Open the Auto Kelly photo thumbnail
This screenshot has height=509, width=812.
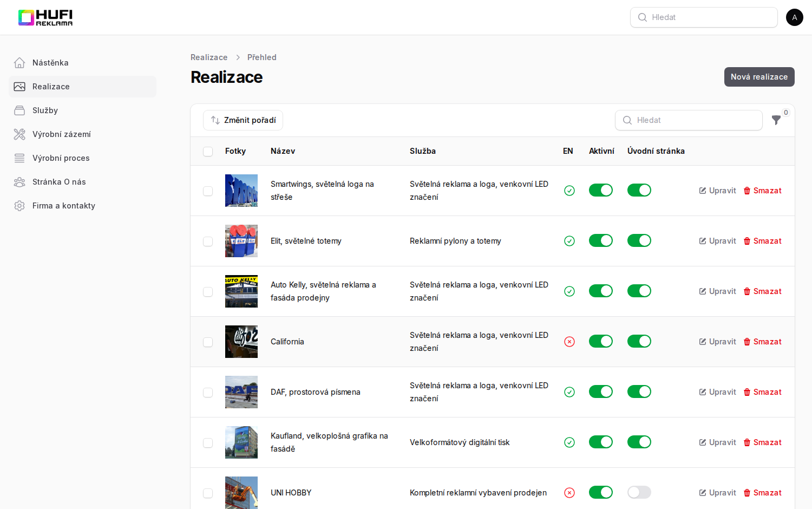(241, 291)
